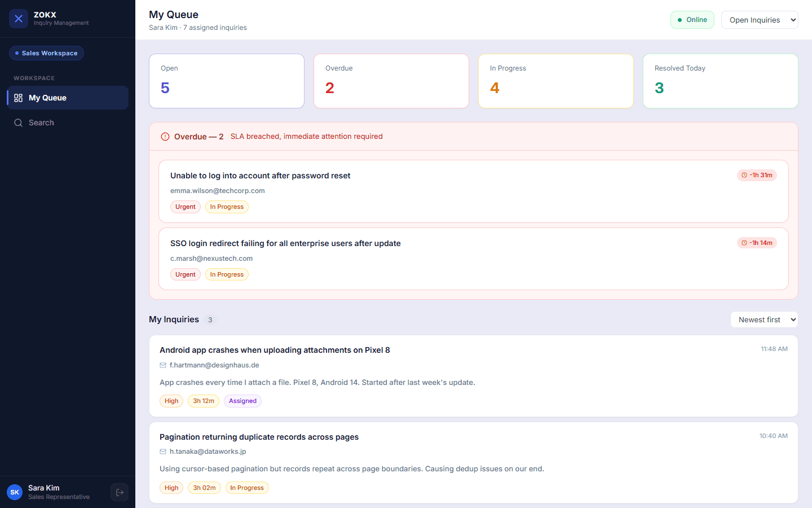Click the Search magnifier icon in sidebar

coord(19,122)
